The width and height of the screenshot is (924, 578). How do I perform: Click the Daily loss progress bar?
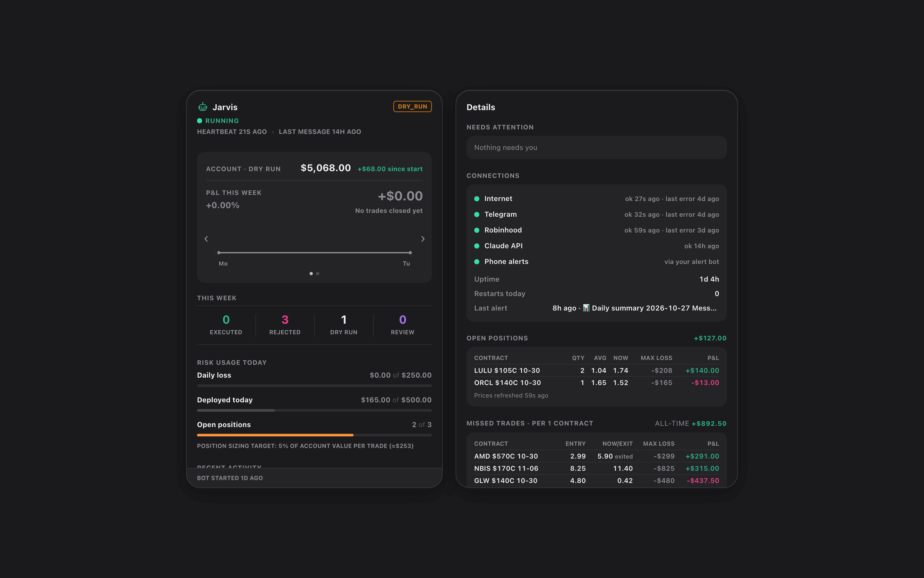click(x=314, y=386)
